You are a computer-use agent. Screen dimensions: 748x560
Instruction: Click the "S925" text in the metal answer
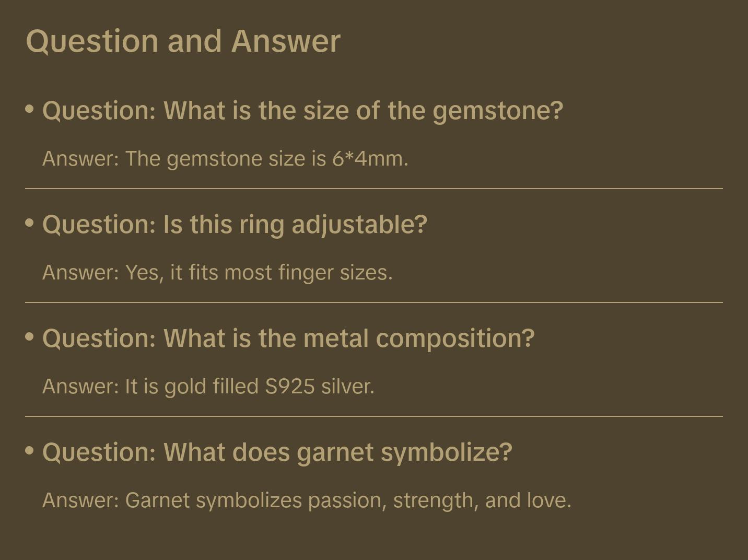coord(290,387)
